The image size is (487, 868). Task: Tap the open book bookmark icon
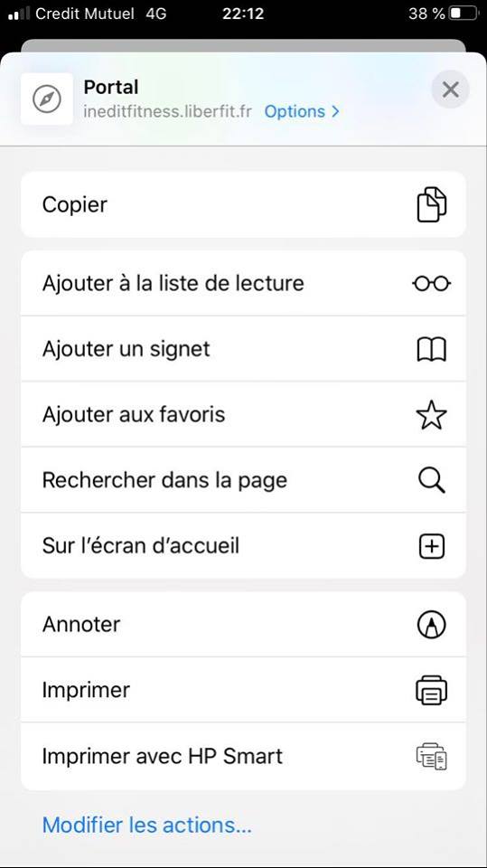pos(431,349)
